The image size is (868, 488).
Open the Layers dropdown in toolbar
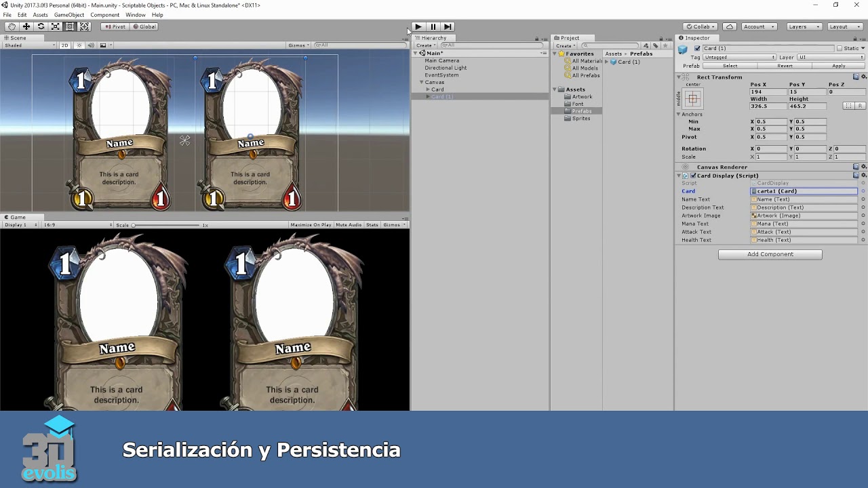(804, 26)
